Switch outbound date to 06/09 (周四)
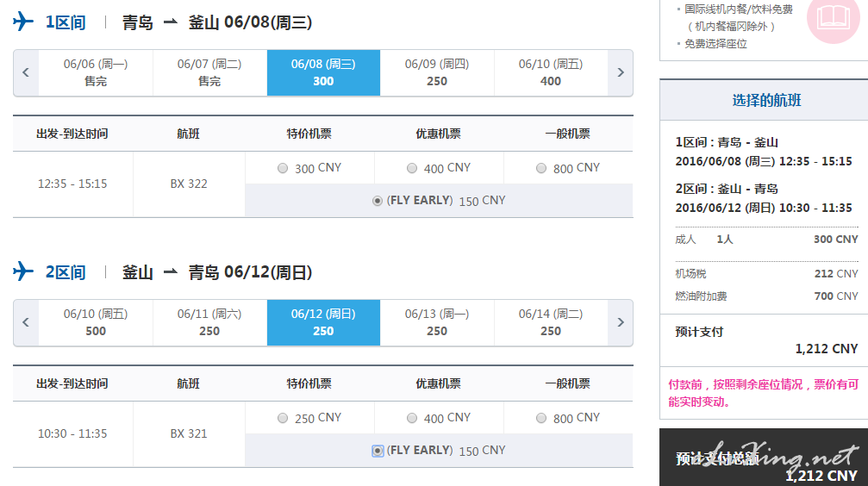Screen dimensions: 868x486 tap(437, 72)
